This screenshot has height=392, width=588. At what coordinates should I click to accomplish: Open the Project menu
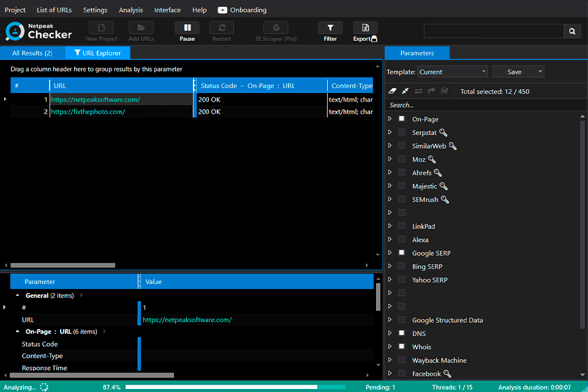tap(15, 10)
